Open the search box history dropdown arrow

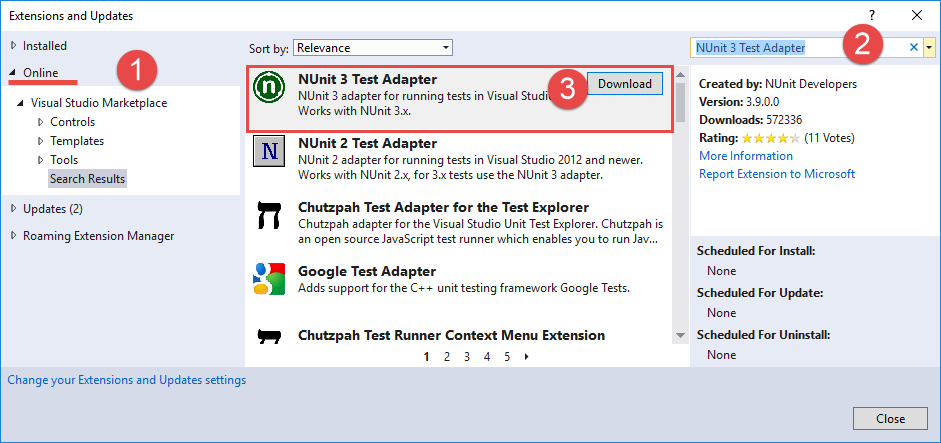tap(929, 47)
